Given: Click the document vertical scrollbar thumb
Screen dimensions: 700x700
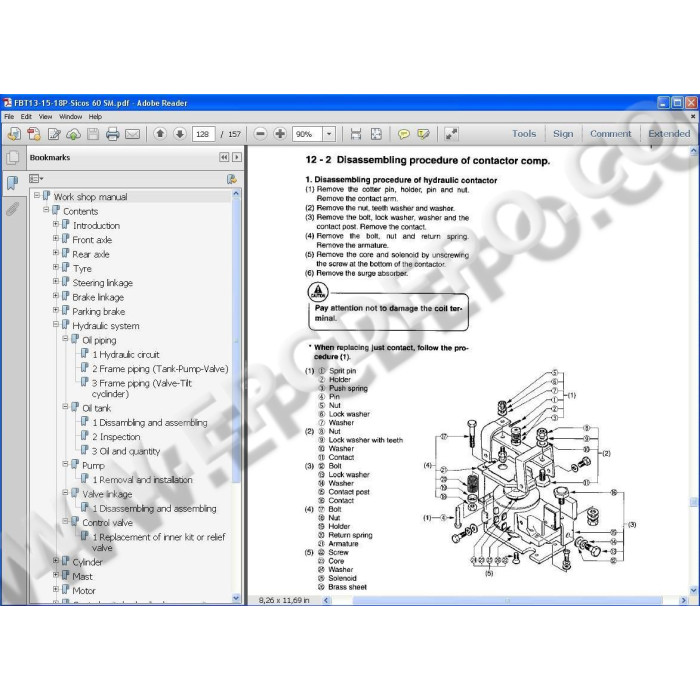Looking at the screenshot, I should pos(693,502).
